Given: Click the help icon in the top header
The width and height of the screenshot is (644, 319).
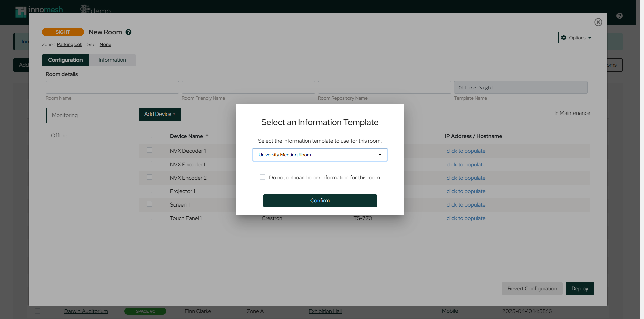Looking at the screenshot, I should click(x=620, y=16).
